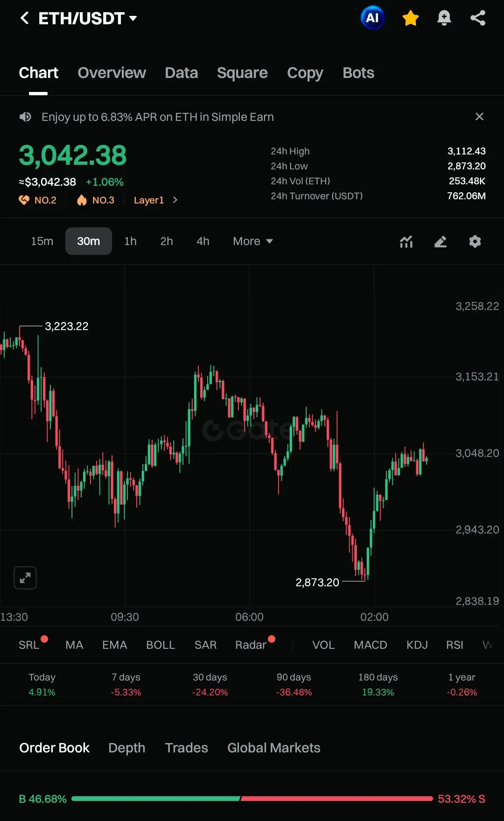Open chart settings gear
Image resolution: width=504 pixels, height=821 pixels.
click(475, 241)
